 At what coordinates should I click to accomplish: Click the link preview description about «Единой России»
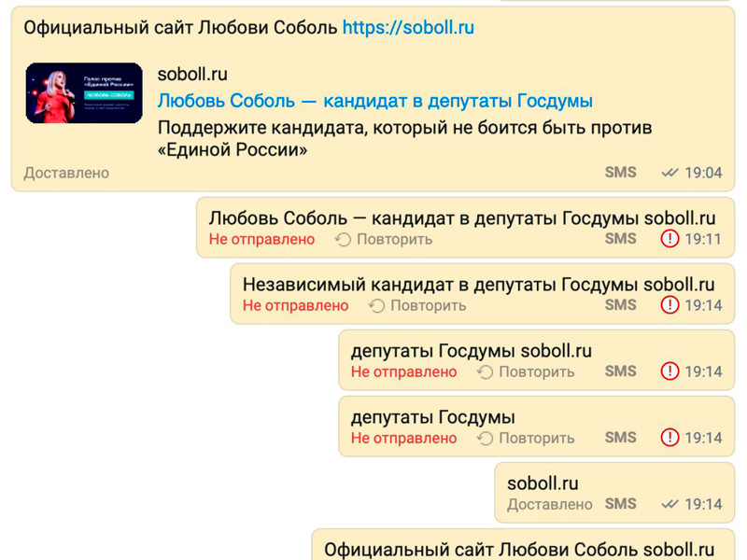404,138
